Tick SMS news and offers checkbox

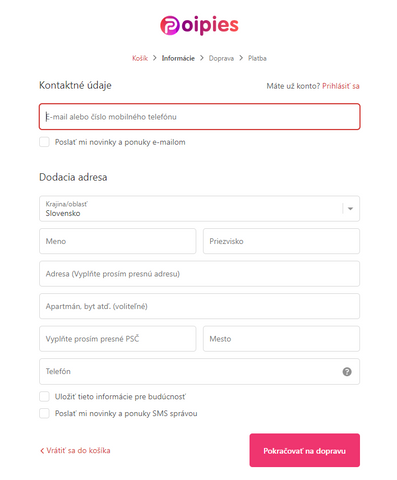pyautogui.click(x=44, y=413)
